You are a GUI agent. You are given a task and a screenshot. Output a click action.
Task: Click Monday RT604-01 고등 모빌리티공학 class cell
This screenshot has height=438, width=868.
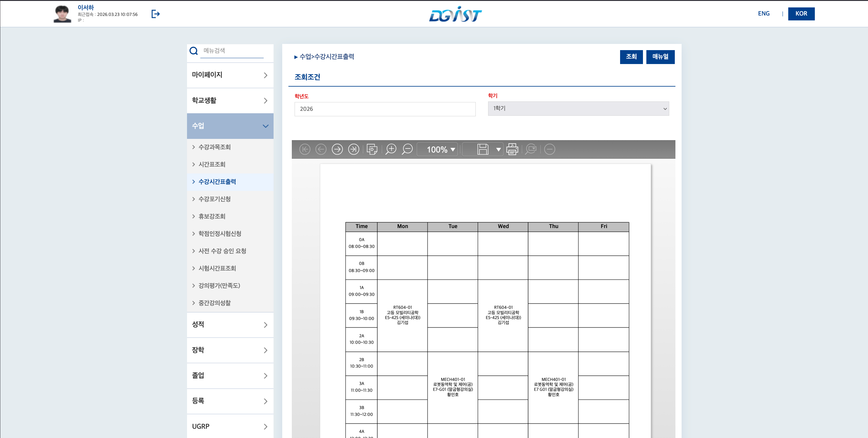402,315
